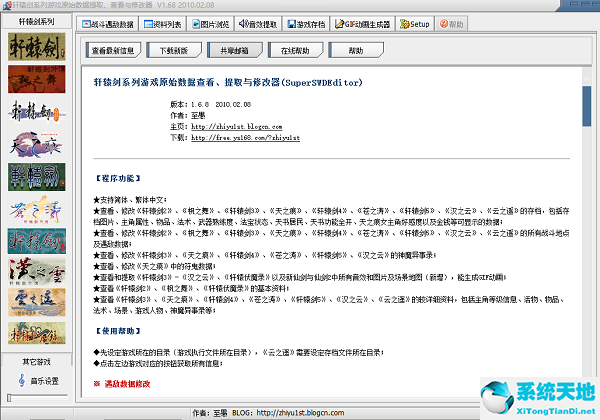600x420 pixels.
Task: Click the scrollbar up arrow of info page
Action: click(587, 78)
